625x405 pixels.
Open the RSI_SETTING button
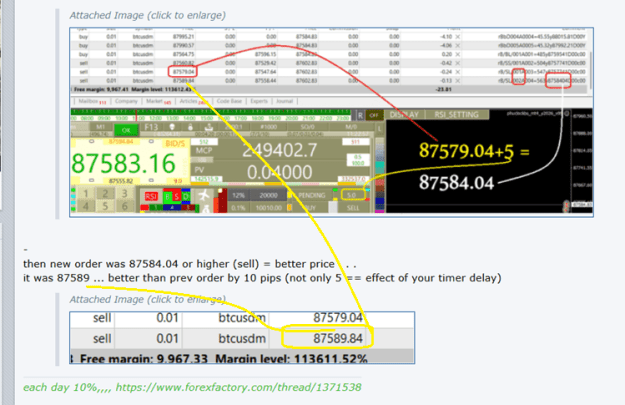[456, 115]
